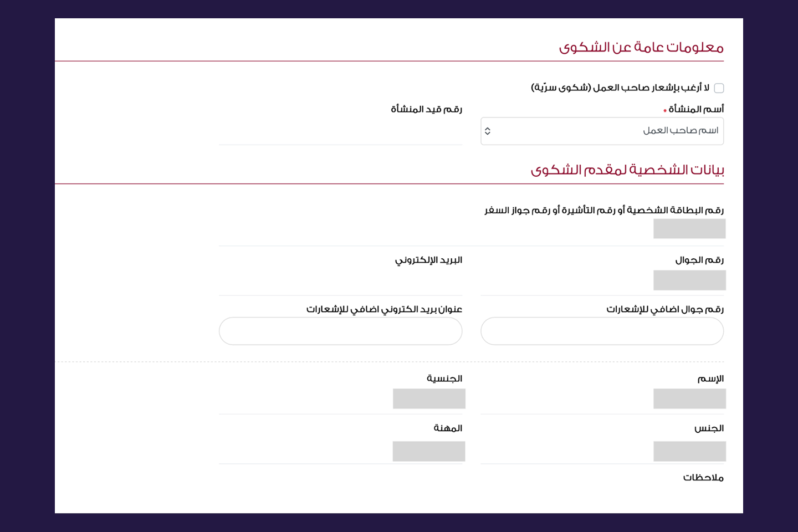Click the رقم قيد المنشأة field
Screen dimensions: 798x532
[340, 131]
